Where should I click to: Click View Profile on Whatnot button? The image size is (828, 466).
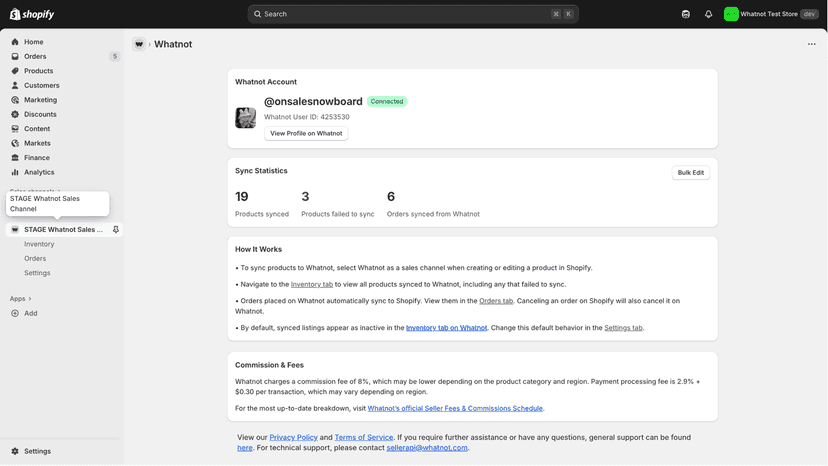[306, 134]
